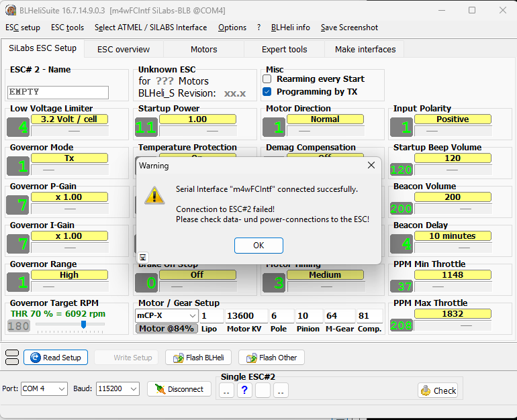Screen dimensions: 517x420
Task: Click the Read Setup button
Action: 55,358
